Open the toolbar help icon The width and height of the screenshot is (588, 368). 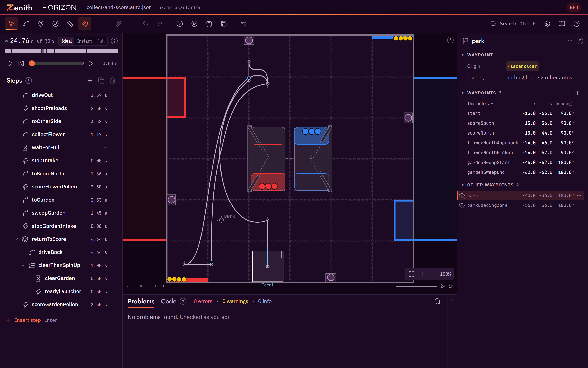[576, 24]
